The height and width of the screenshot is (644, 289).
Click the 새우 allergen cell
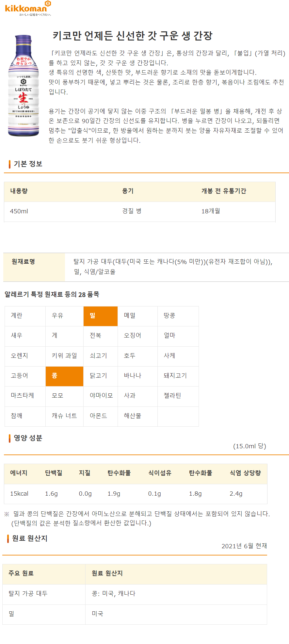click(25, 336)
